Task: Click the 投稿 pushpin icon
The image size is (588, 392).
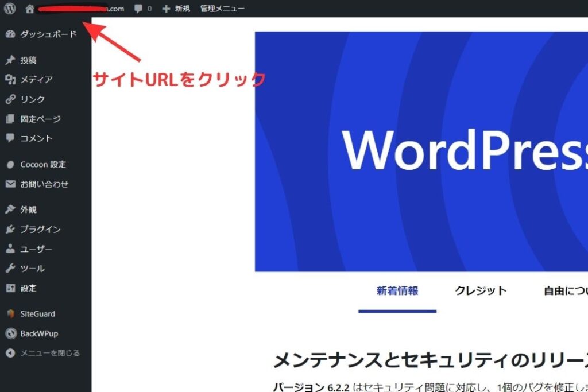Action: [x=10, y=60]
